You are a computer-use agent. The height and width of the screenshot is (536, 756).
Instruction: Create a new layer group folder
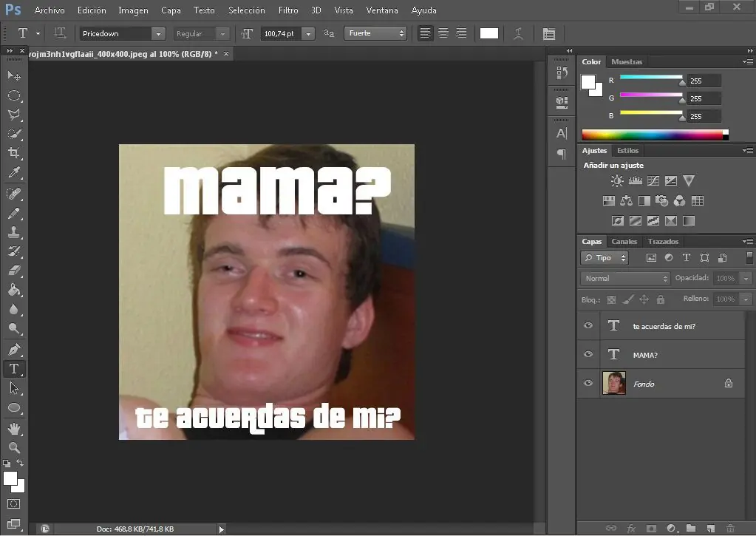point(691,529)
